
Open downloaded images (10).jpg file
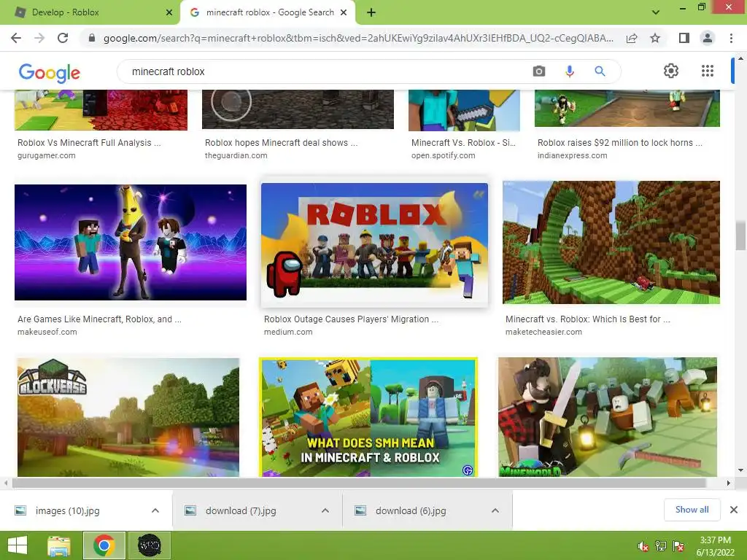[67, 510]
